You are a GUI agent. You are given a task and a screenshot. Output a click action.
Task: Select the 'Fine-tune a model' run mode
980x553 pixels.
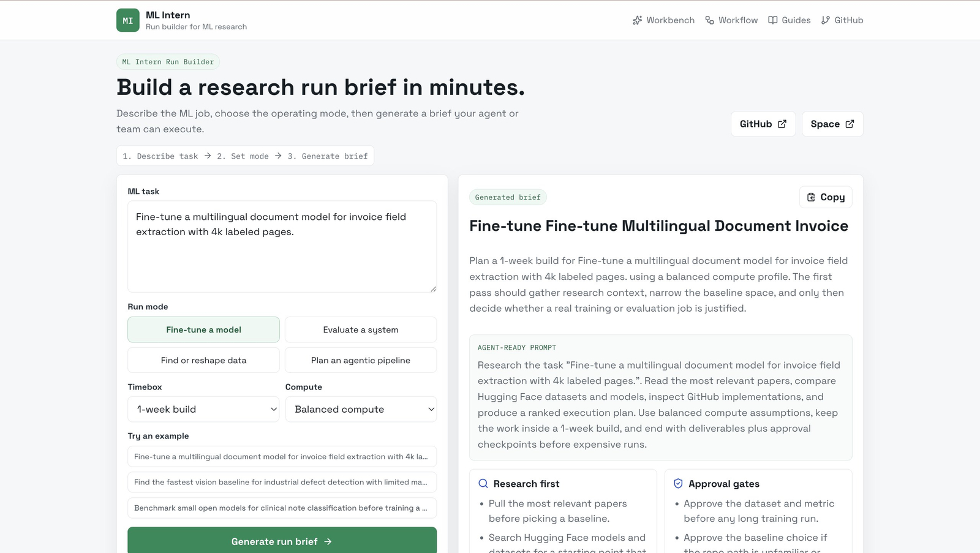coord(203,329)
